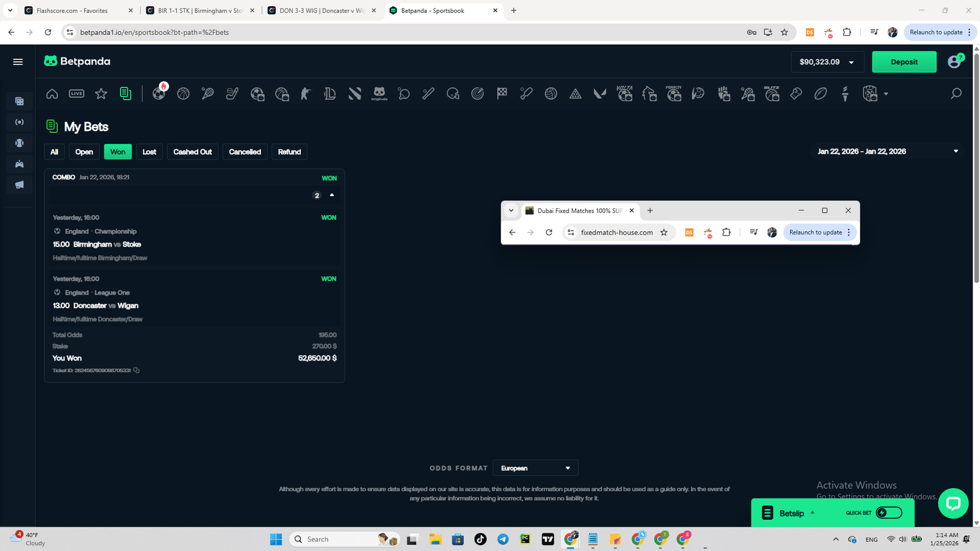980x551 pixels.
Task: Expand the account balance dropdown
Action: (x=851, y=62)
